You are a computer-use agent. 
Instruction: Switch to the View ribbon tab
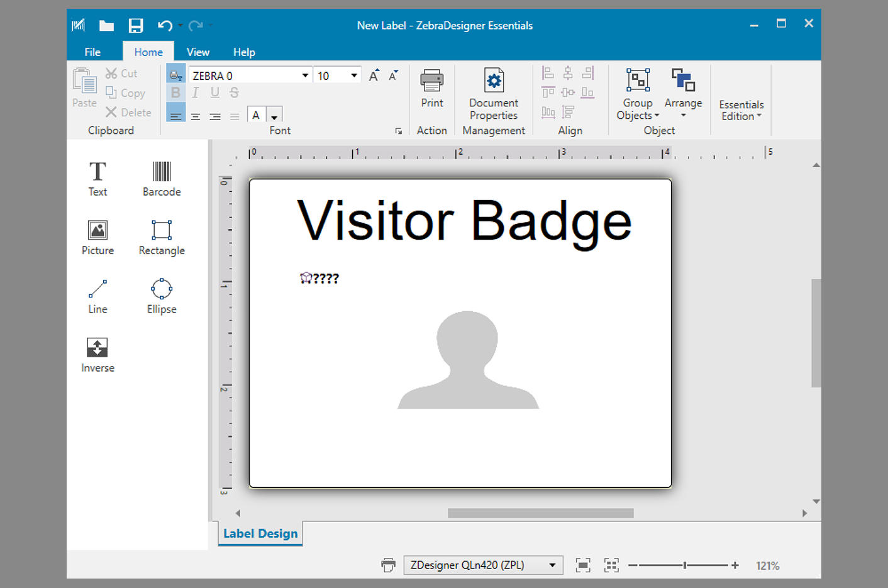[x=197, y=52]
